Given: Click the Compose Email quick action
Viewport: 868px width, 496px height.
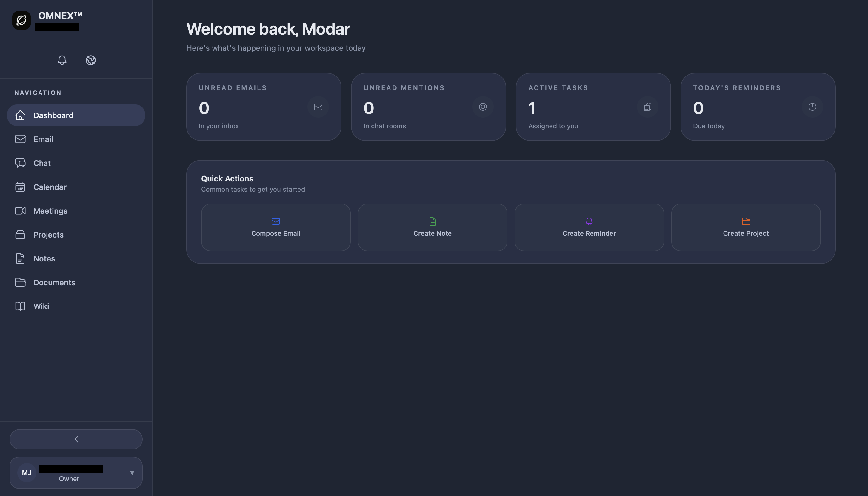Looking at the screenshot, I should 276,227.
